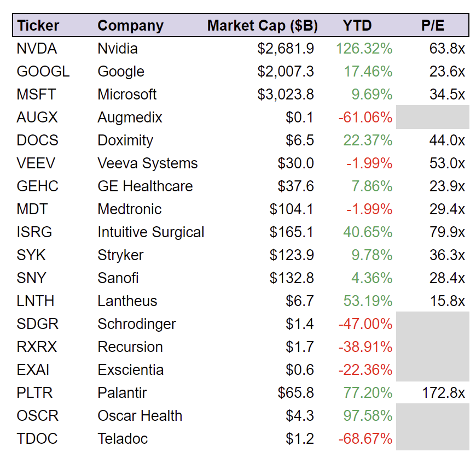This screenshot has width=476, height=458.
Task: Click the MDT ticker cell
Action: coord(32,209)
